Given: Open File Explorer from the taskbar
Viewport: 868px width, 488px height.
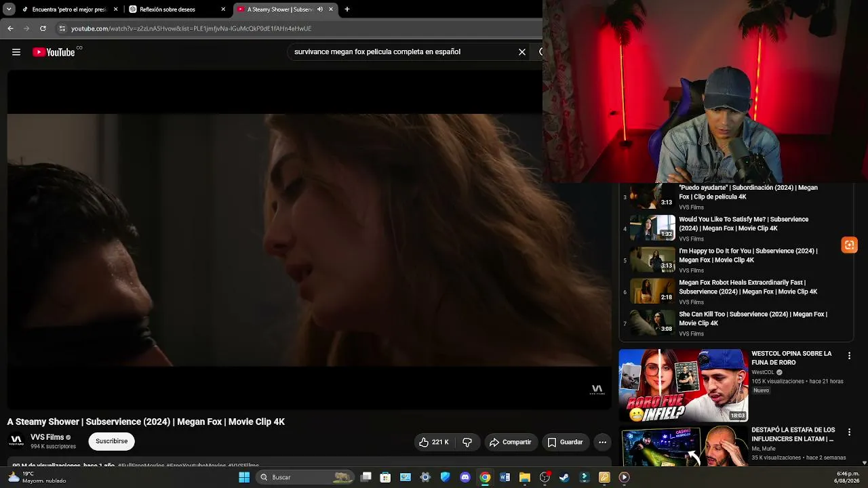Looking at the screenshot, I should coord(524,477).
